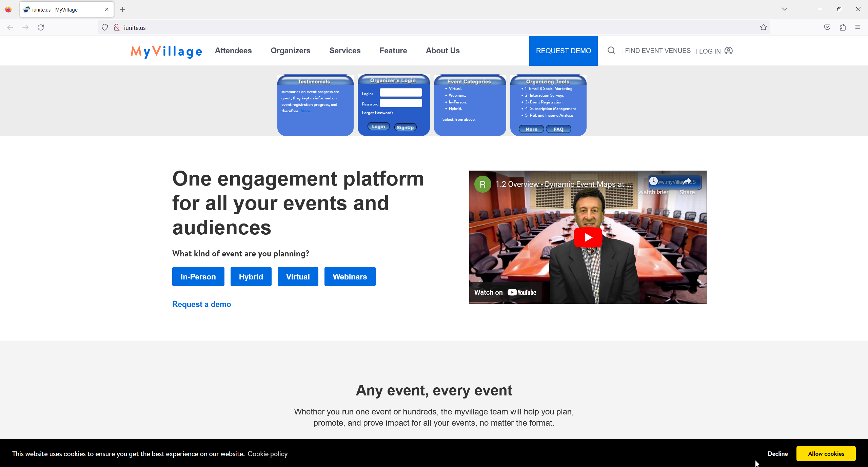Open Firefox extensions puzzle icon

843,27
